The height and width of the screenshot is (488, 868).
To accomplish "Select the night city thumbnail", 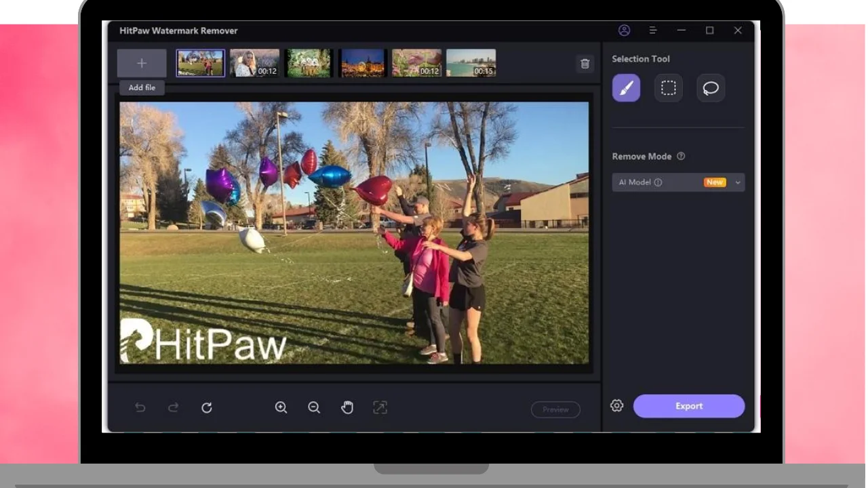I will point(363,63).
